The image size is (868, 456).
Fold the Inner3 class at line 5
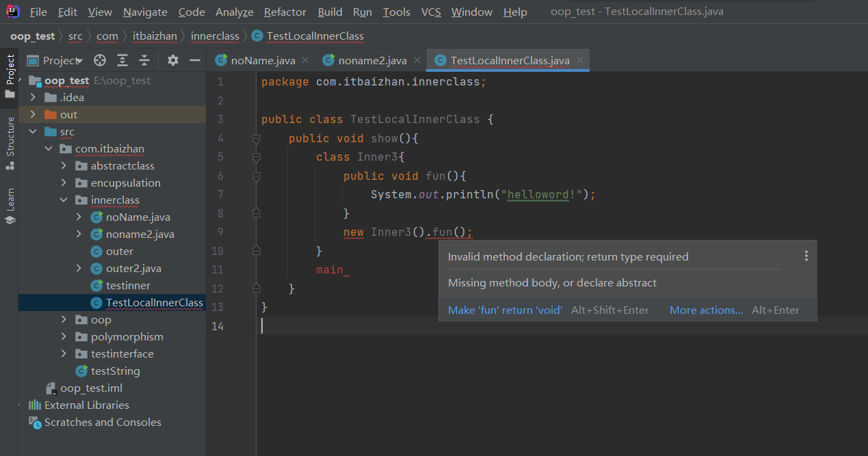[257, 157]
